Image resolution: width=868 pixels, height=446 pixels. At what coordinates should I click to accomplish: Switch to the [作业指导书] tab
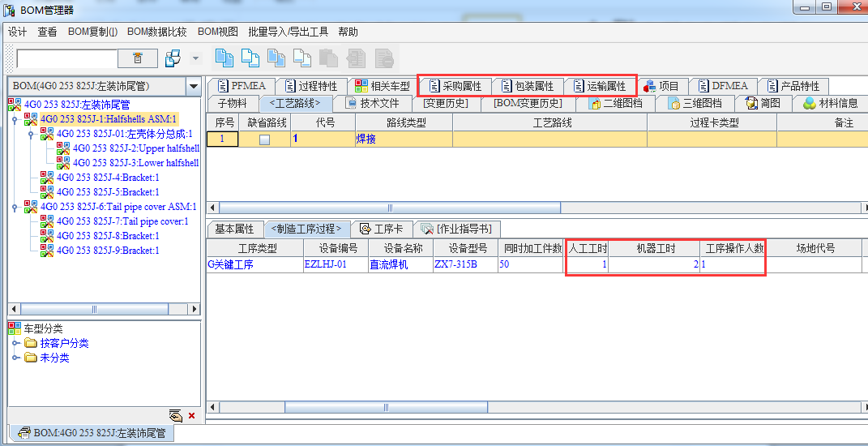coord(457,229)
